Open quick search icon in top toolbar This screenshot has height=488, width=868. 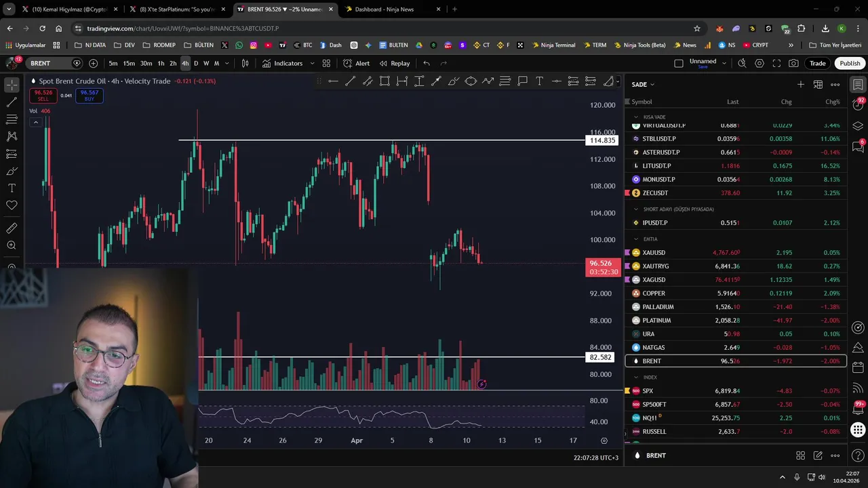[x=742, y=63]
